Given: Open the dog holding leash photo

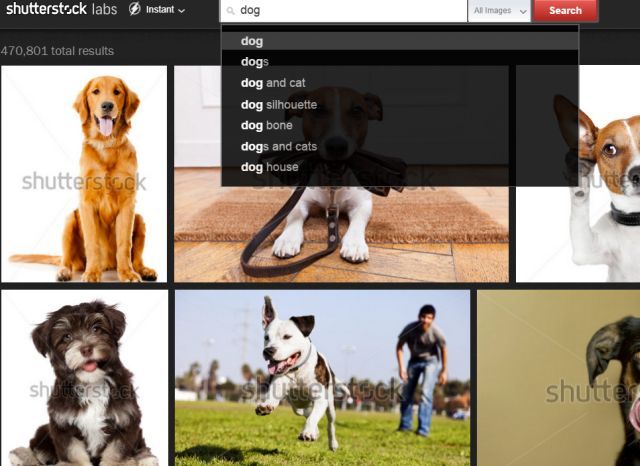Looking at the screenshot, I should pos(341,235).
